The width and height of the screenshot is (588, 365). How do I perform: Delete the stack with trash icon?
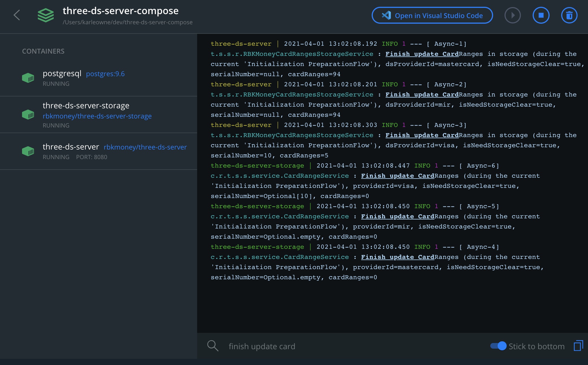click(x=569, y=15)
